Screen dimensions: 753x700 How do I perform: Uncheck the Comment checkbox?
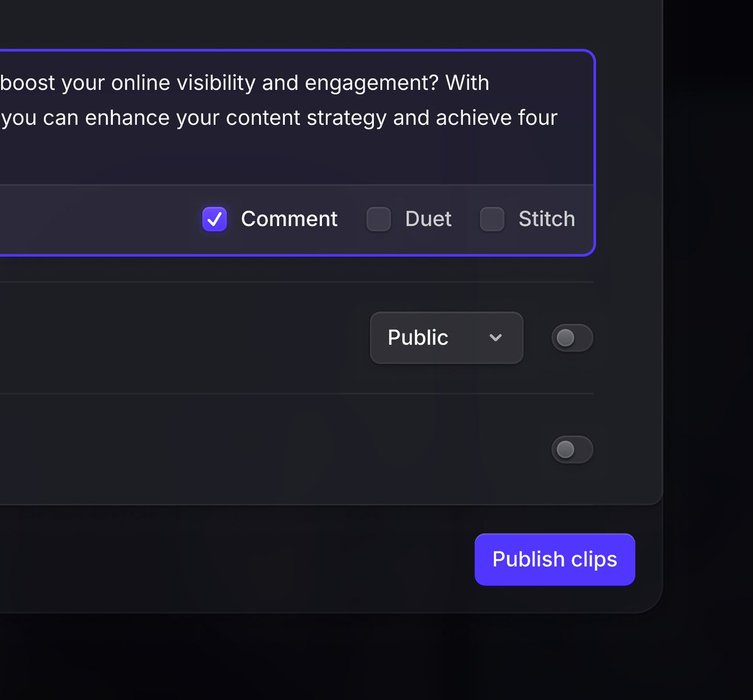tap(214, 219)
